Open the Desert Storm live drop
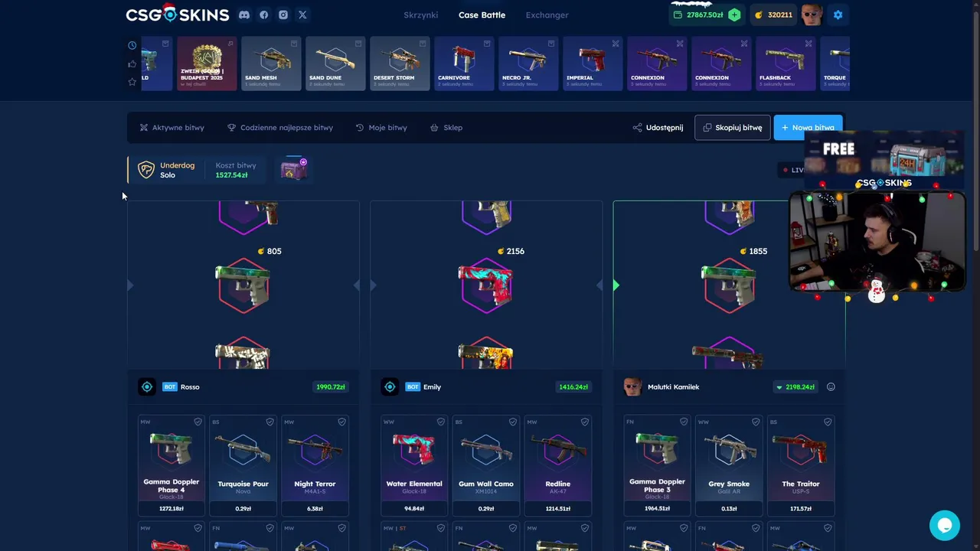The image size is (980, 551). click(x=400, y=64)
